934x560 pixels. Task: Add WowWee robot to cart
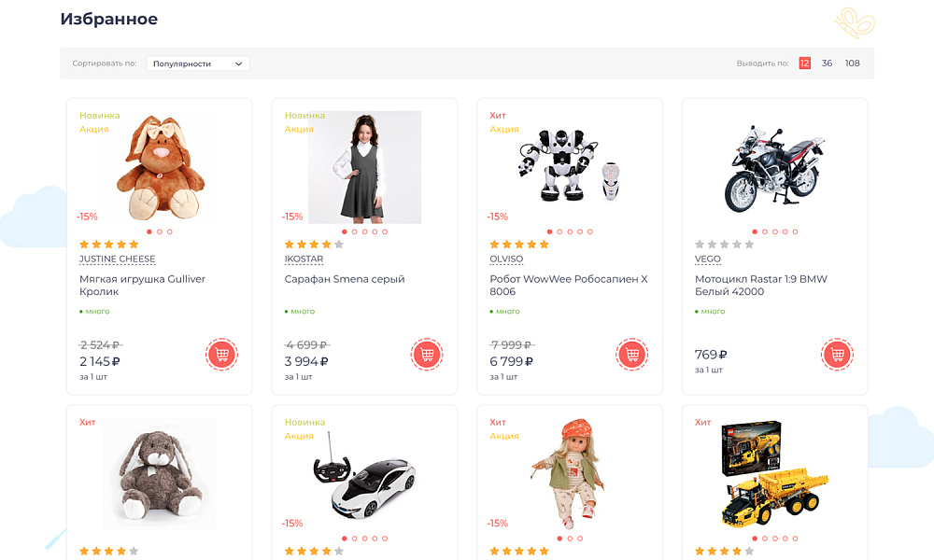(x=632, y=355)
